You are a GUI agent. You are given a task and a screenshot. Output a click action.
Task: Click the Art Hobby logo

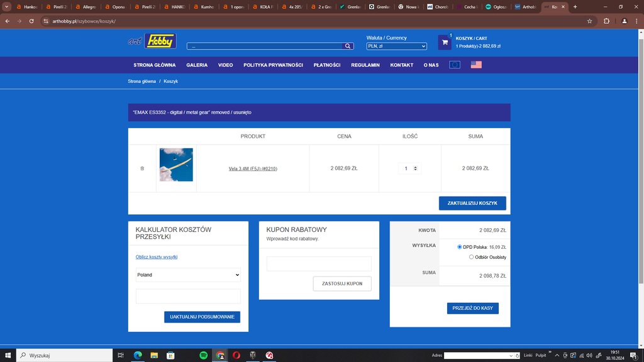coord(152,41)
